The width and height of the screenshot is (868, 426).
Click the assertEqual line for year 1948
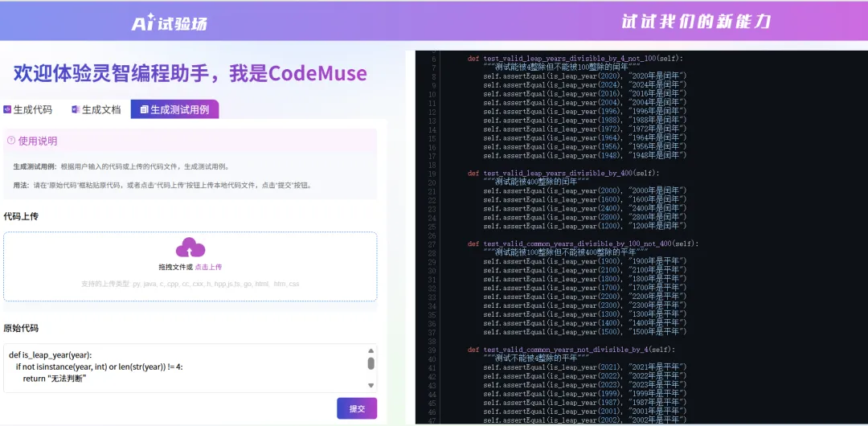[584, 156]
